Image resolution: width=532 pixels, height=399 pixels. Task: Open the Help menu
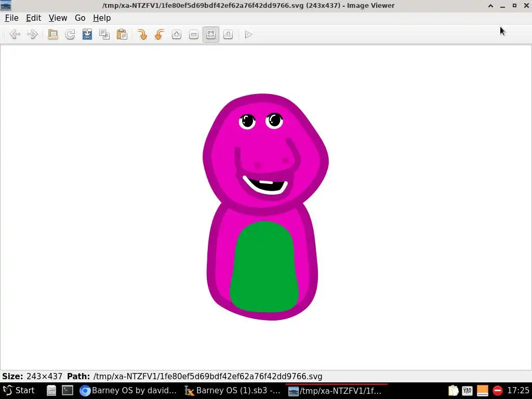pos(102,18)
